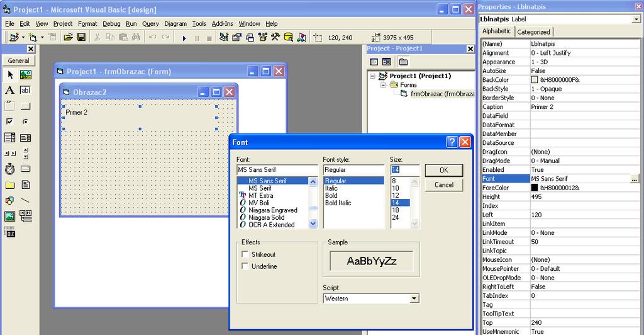Click the Find binoculars icon in toolbar
Viewport: 644px width, 335px height.
click(x=136, y=37)
